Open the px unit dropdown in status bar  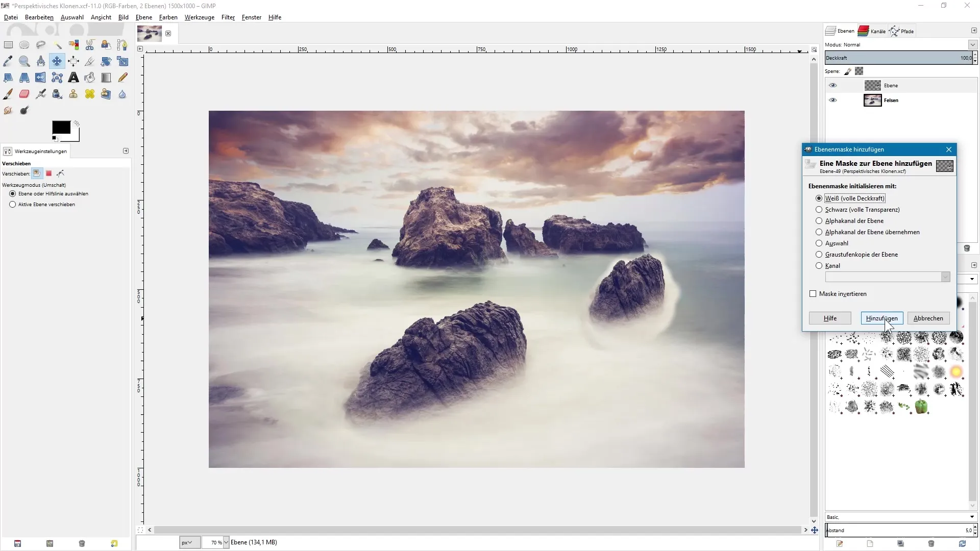[x=189, y=542]
